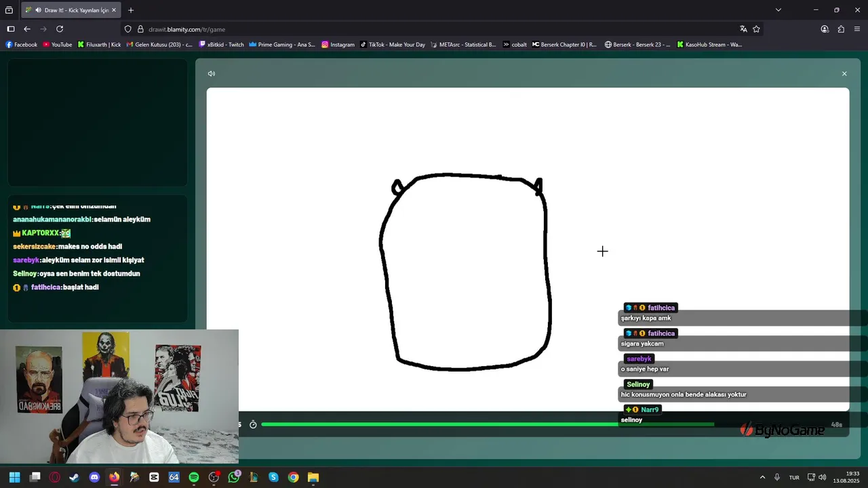The height and width of the screenshot is (488, 868).
Task: Bookmark this page with the star
Action: pyautogui.click(x=756, y=29)
